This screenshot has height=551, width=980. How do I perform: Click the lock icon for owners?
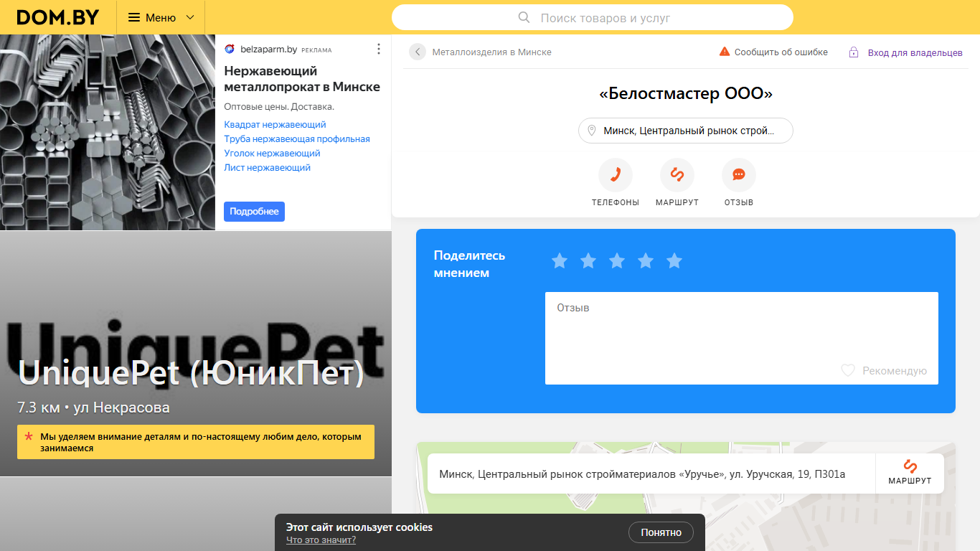(854, 52)
